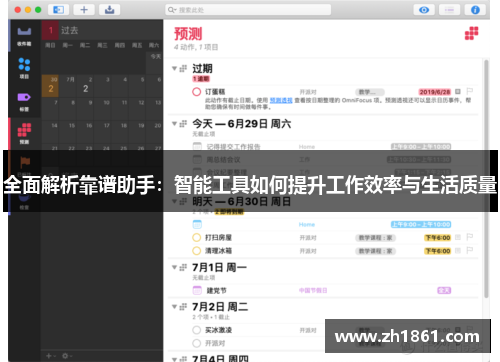The height and width of the screenshot is (362, 500).
Task: Select calendar day 17
Action: tap(103, 132)
